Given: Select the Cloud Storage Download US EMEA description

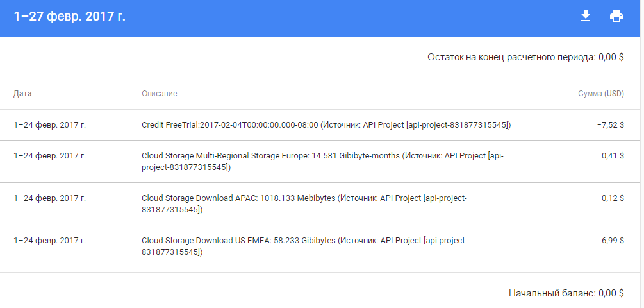Looking at the screenshot, I should [x=304, y=246].
